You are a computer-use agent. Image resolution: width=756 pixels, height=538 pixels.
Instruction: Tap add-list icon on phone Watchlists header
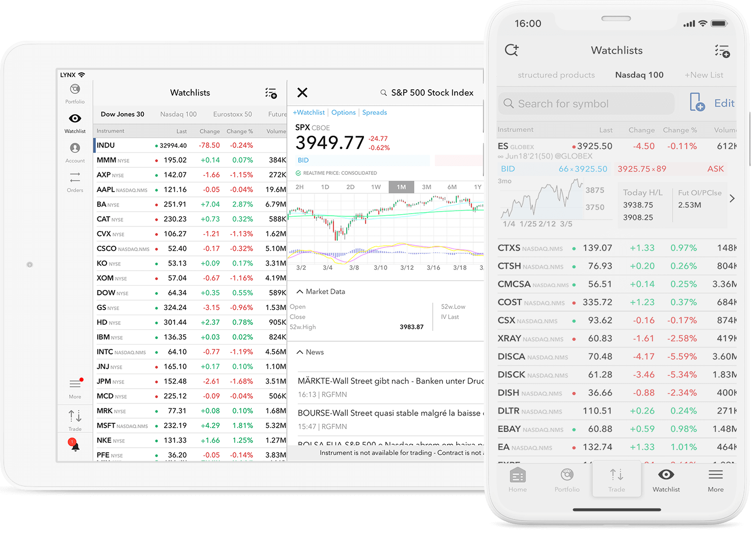722,50
